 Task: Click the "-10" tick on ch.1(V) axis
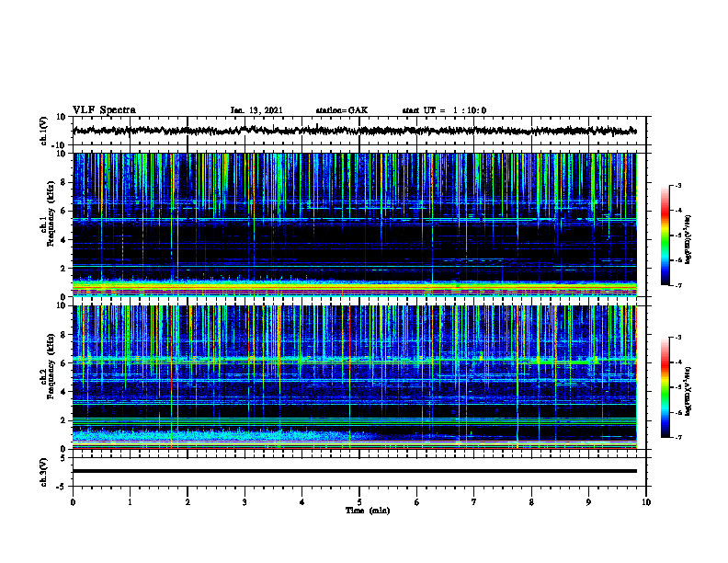tap(60, 146)
